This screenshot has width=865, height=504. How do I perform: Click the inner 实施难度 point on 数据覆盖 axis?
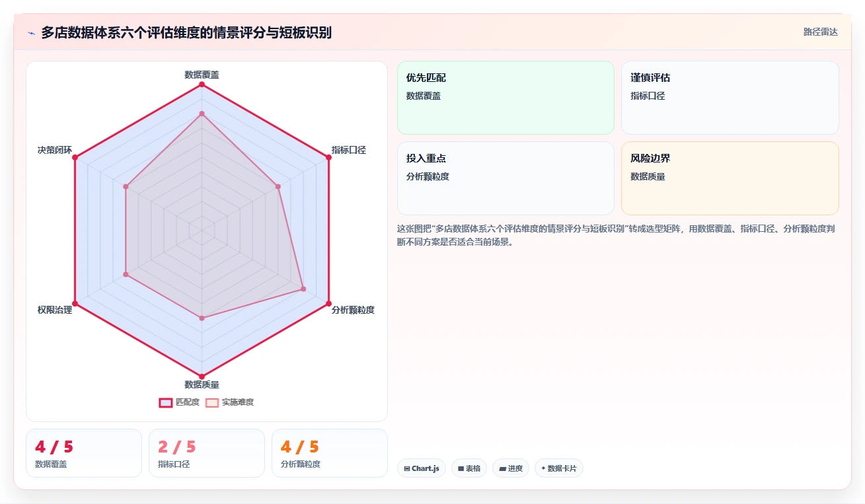(202, 114)
